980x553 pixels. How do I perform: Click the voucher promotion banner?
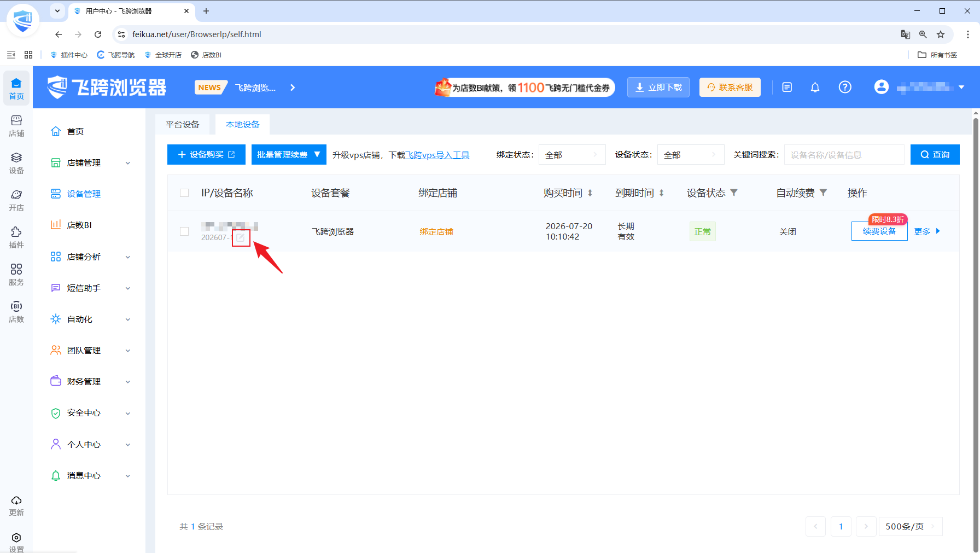click(524, 88)
